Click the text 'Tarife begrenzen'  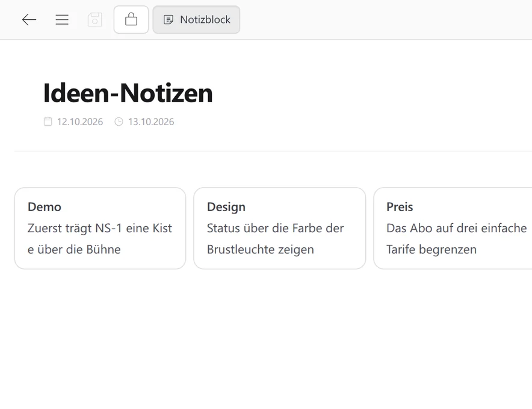tap(431, 250)
